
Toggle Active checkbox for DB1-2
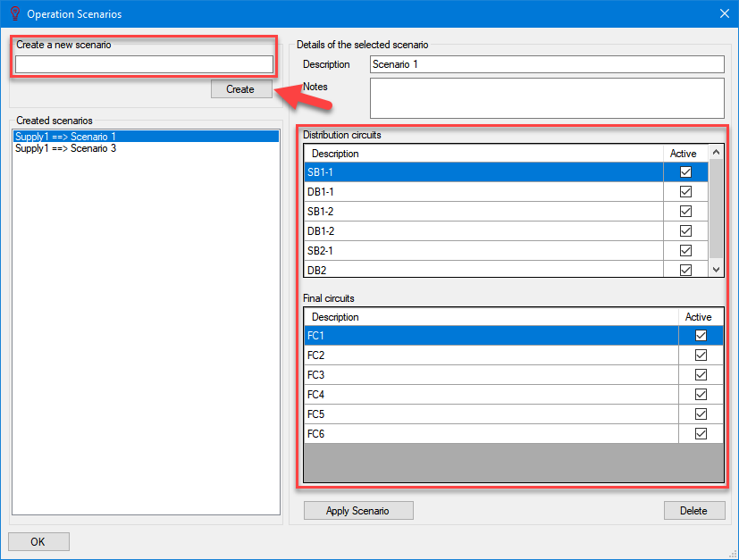pyautogui.click(x=685, y=230)
